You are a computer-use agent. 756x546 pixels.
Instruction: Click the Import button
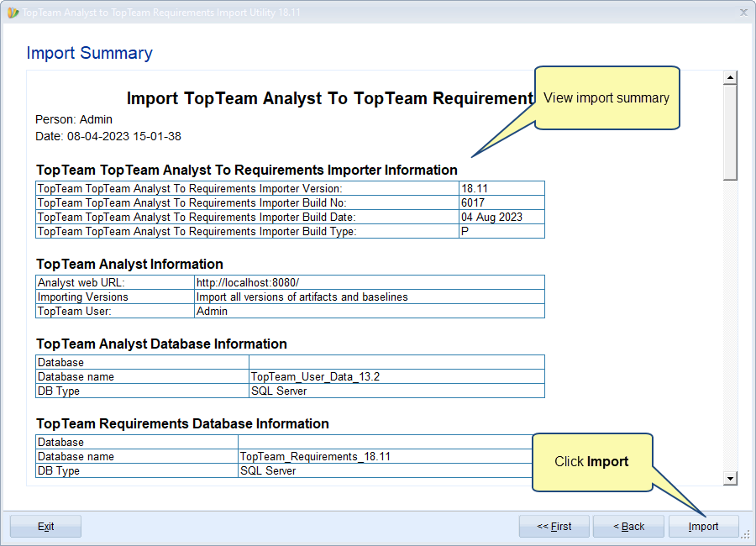(703, 526)
